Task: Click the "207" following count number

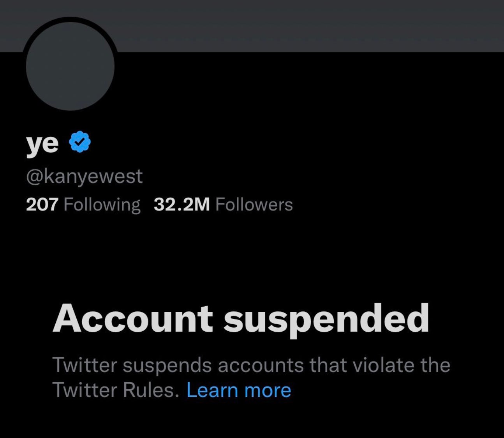Action: pyautogui.click(x=42, y=205)
